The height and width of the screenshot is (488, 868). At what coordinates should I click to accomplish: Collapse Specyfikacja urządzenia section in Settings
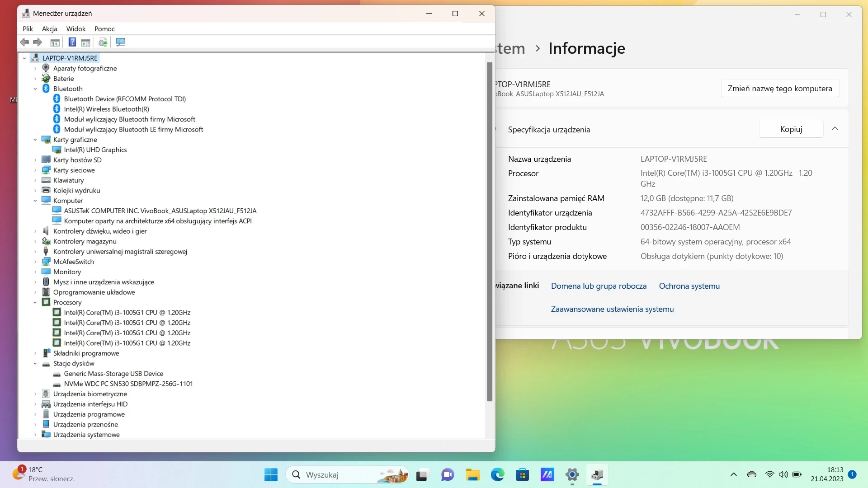point(835,129)
